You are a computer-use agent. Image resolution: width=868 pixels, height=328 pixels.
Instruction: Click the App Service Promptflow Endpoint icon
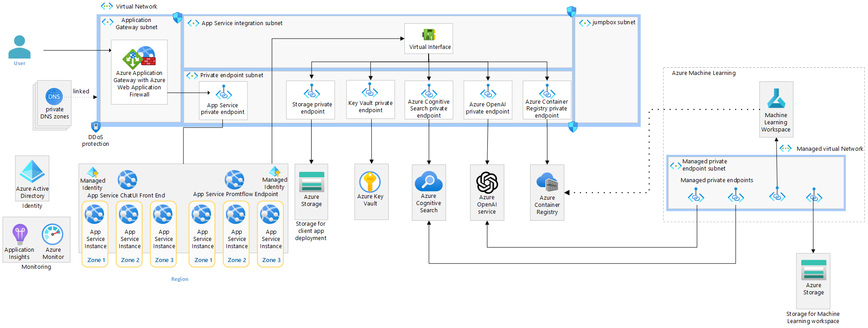click(234, 180)
